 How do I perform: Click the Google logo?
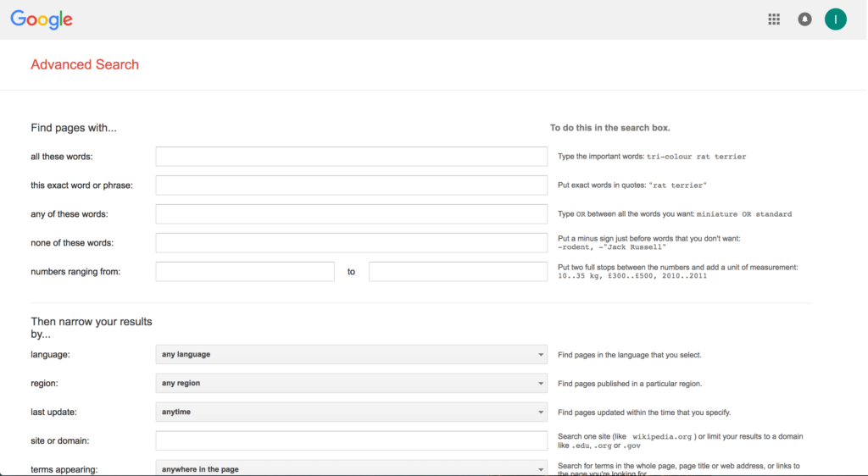tap(42, 19)
